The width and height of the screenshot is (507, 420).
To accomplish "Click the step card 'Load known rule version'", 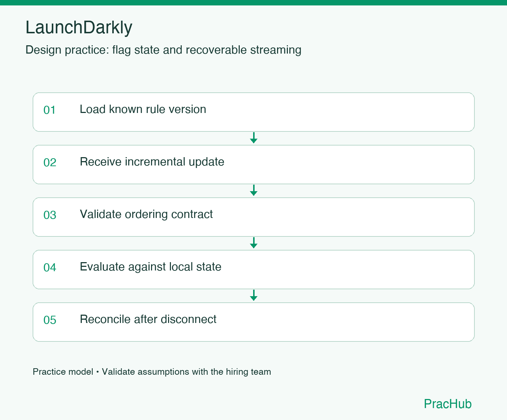I will click(253, 112).
